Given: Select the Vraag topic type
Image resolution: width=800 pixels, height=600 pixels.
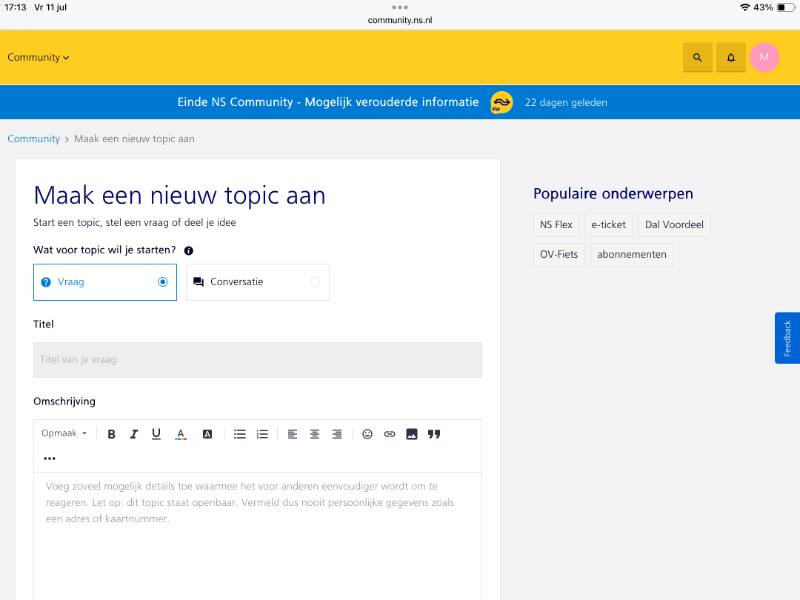Looking at the screenshot, I should (x=105, y=282).
